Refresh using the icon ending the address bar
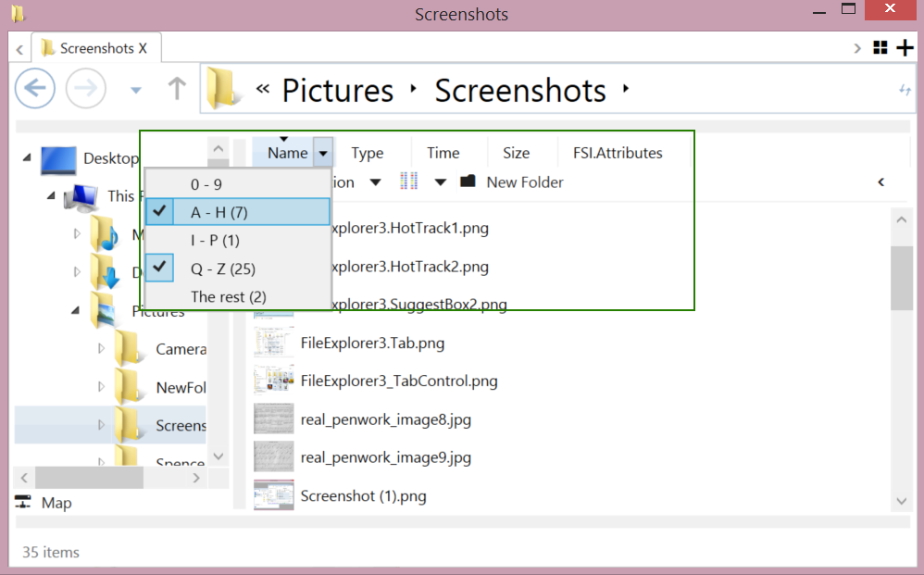The width and height of the screenshot is (924, 575). tap(905, 90)
